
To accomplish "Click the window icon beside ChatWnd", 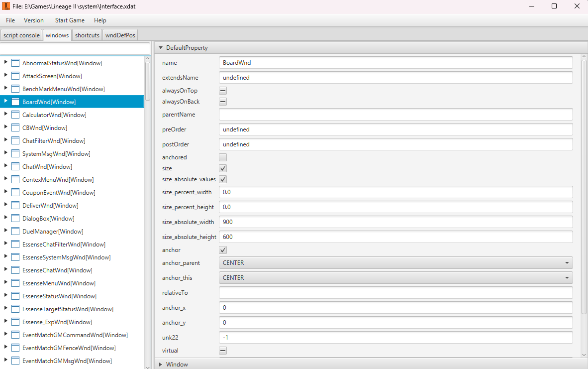I will (x=15, y=167).
